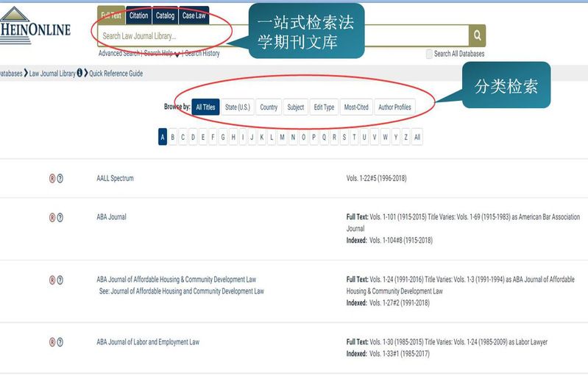Click question mark icon beside ABA Journal
The image size is (588, 376).
[x=60, y=217]
